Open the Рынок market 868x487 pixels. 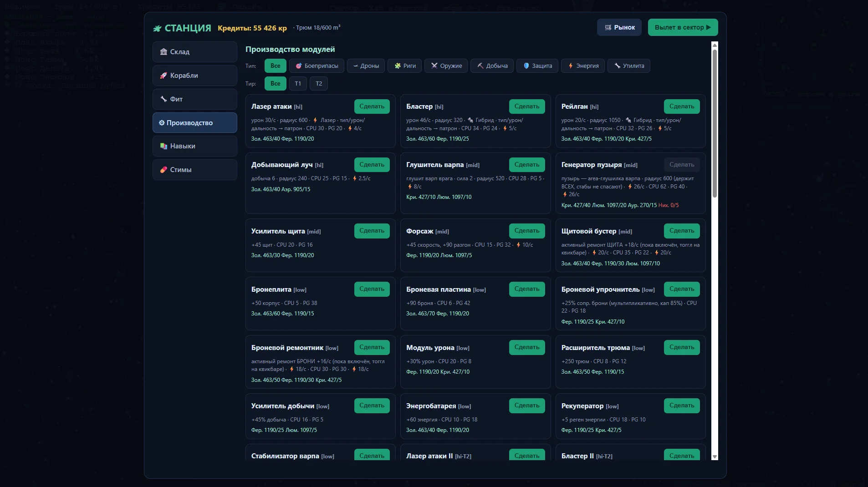click(x=619, y=27)
